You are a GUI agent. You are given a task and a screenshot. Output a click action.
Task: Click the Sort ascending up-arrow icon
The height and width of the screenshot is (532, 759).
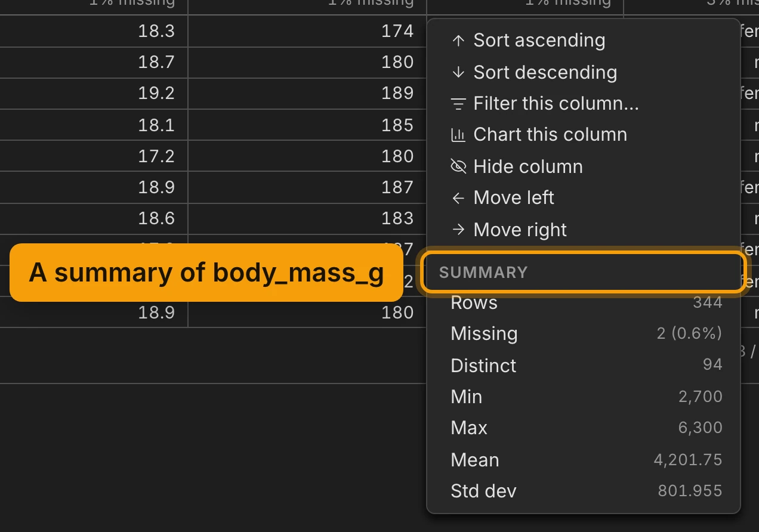(x=458, y=41)
